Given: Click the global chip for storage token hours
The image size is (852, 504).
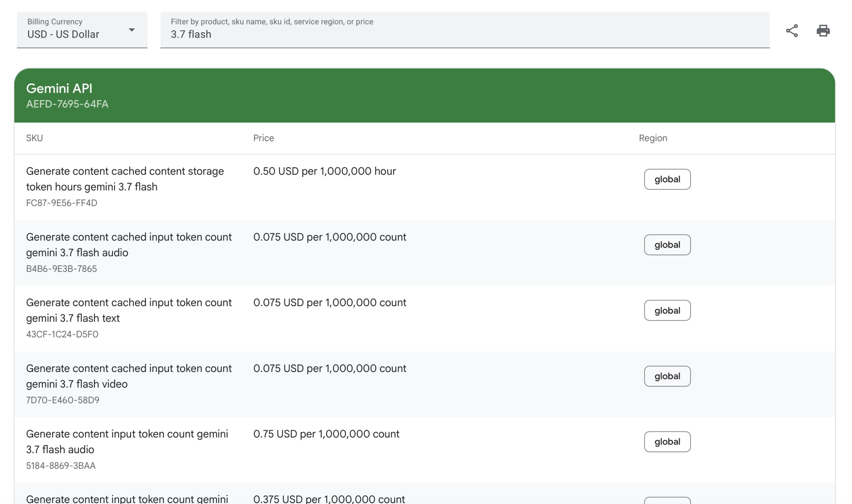Looking at the screenshot, I should [x=667, y=179].
